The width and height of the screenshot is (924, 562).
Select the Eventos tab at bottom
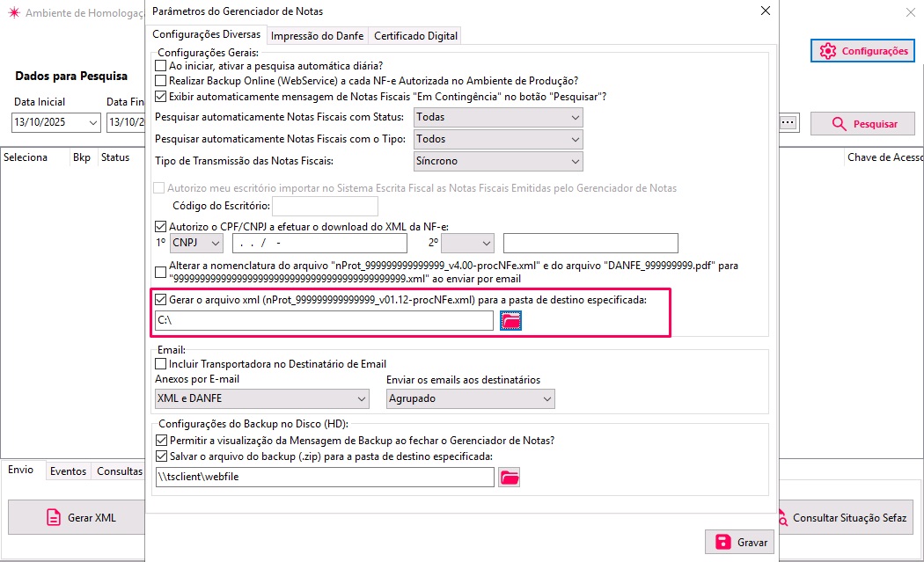coord(68,471)
